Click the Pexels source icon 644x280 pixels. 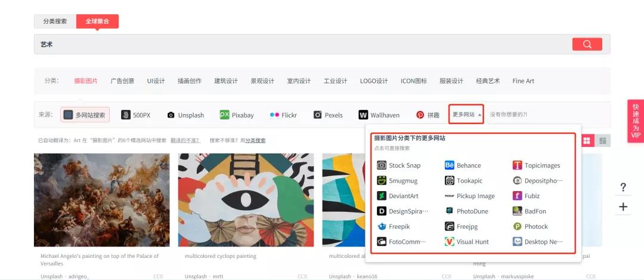point(317,115)
